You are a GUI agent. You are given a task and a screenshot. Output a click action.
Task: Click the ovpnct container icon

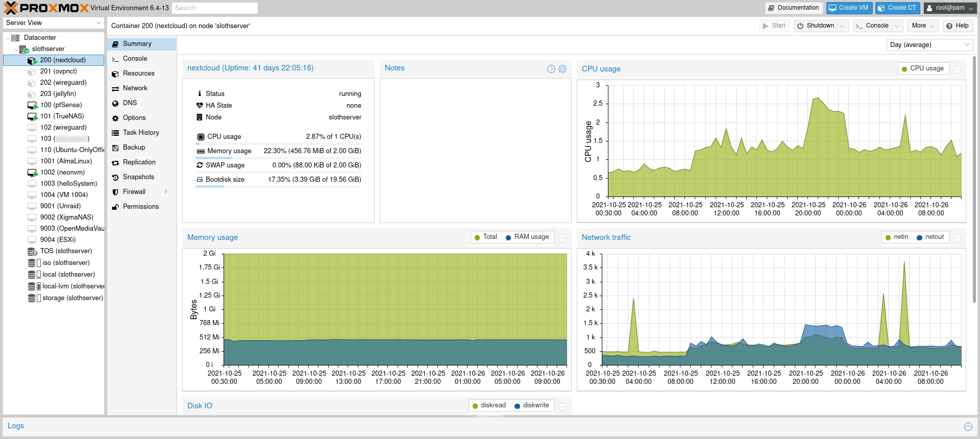click(32, 71)
